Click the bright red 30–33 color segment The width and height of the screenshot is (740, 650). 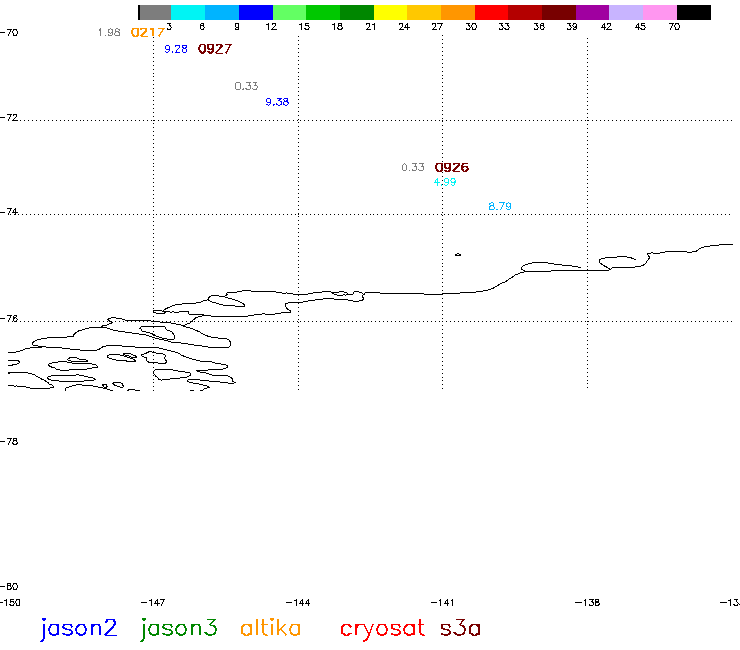(491, 12)
